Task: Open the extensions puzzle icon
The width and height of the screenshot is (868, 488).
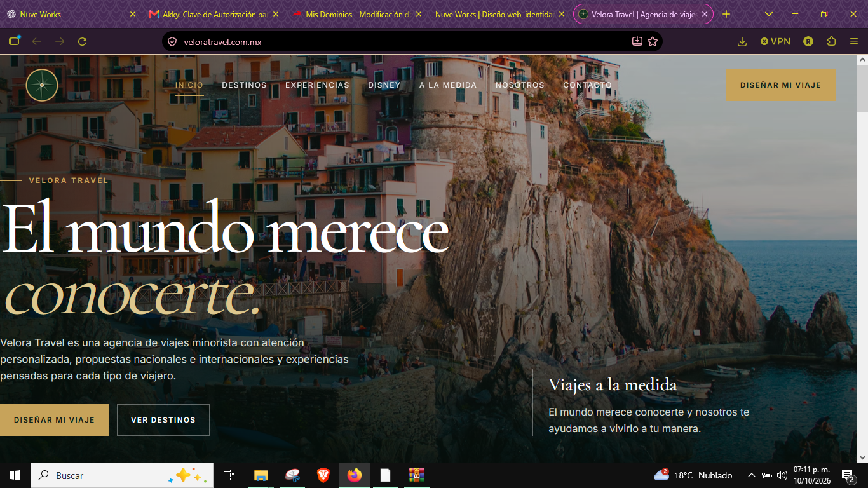Action: point(831,41)
